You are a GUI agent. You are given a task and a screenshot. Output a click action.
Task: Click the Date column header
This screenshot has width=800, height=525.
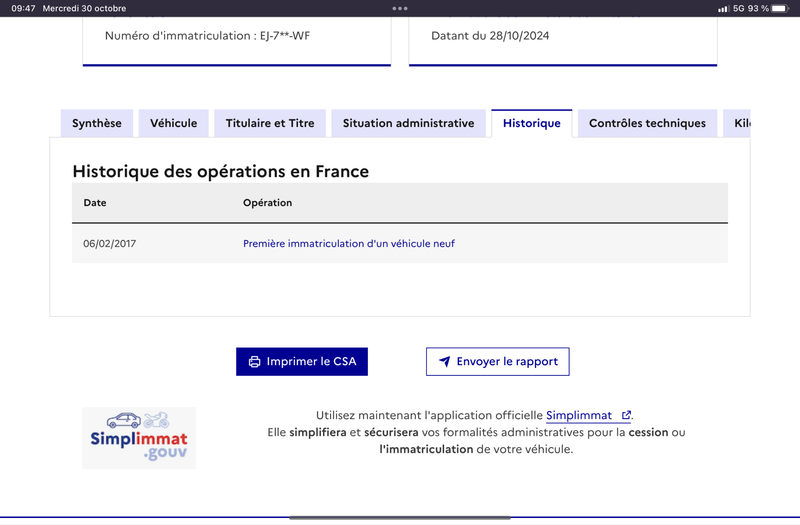click(x=95, y=203)
